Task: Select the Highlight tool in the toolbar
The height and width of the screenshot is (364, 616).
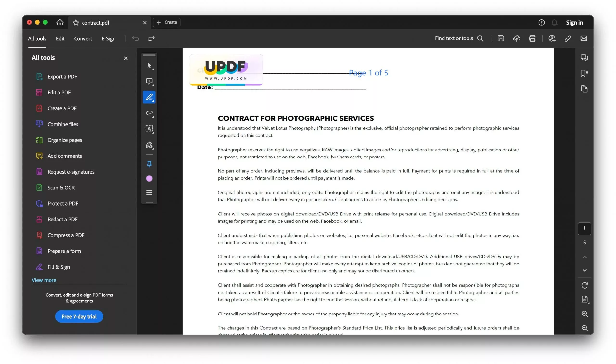Action: 149,97
